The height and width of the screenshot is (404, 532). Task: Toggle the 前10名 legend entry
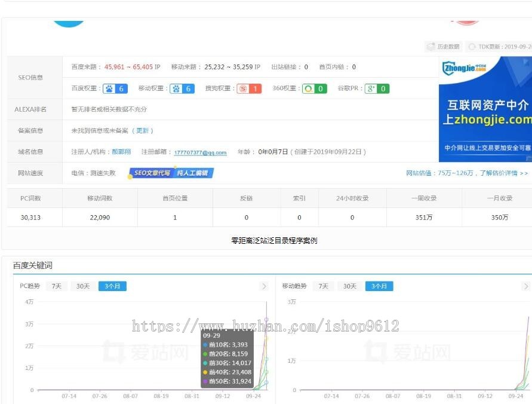click(227, 345)
